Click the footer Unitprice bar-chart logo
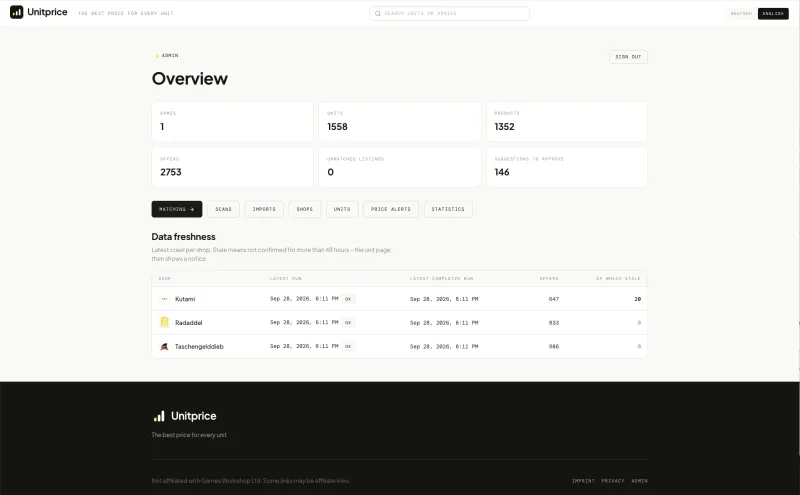 click(159, 416)
